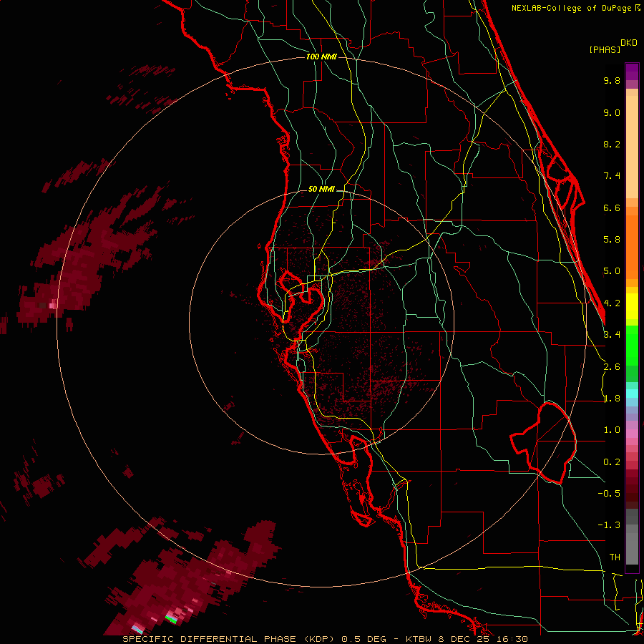Click the NEXLAB-College of DuPage label
This screenshot has height=644, width=644.
click(571, 8)
